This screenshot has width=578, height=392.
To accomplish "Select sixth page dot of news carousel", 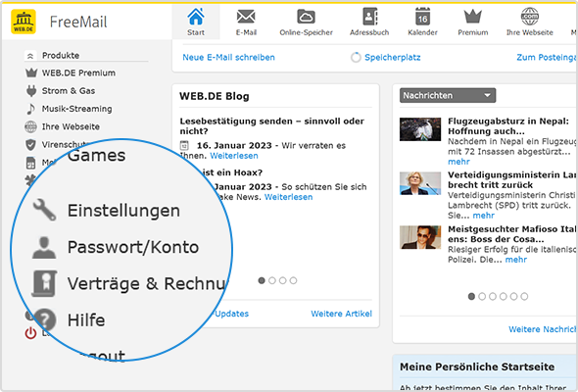I will coord(524,297).
